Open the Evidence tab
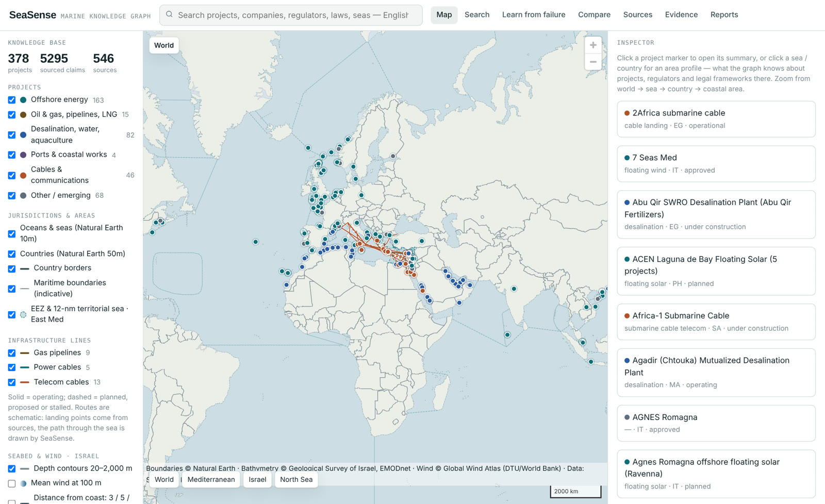This screenshot has height=504, width=825. [681, 15]
